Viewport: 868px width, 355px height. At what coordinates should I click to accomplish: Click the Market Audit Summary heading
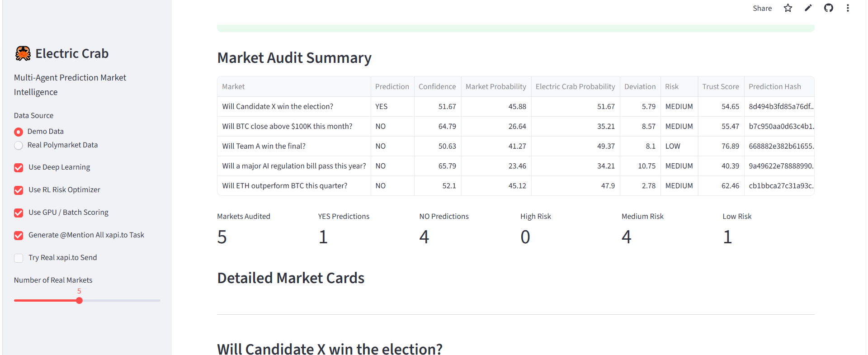pos(294,58)
